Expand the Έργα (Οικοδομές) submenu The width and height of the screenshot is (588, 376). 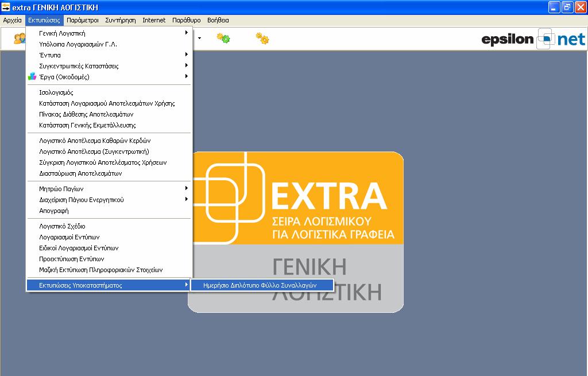tap(109, 77)
